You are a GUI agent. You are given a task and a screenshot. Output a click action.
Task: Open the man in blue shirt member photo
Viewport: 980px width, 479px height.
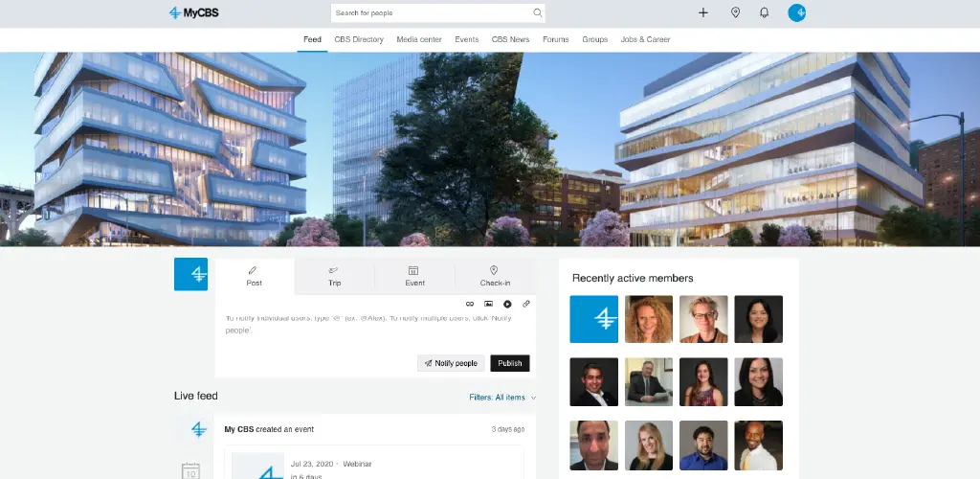[703, 445]
